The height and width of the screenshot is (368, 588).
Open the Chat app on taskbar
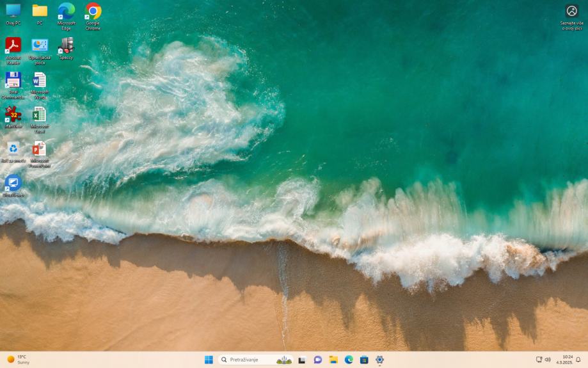[x=317, y=360]
